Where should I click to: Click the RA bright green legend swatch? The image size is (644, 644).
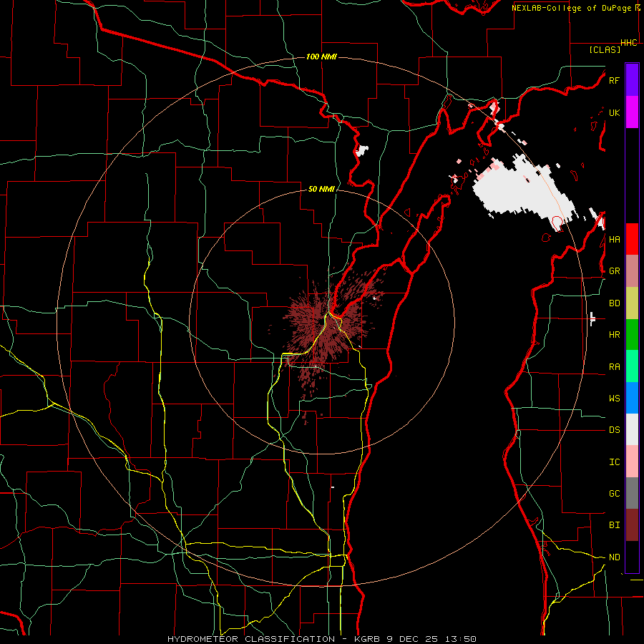(x=632, y=366)
